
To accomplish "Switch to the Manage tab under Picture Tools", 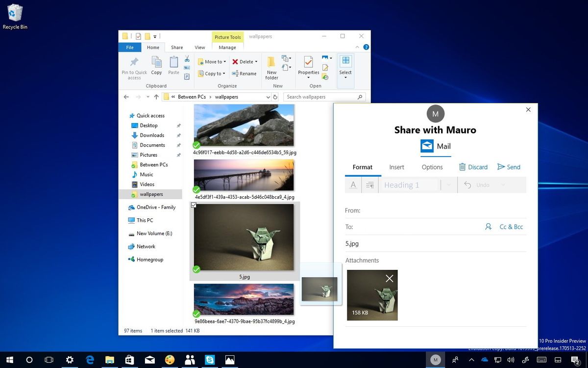I will 227,47.
